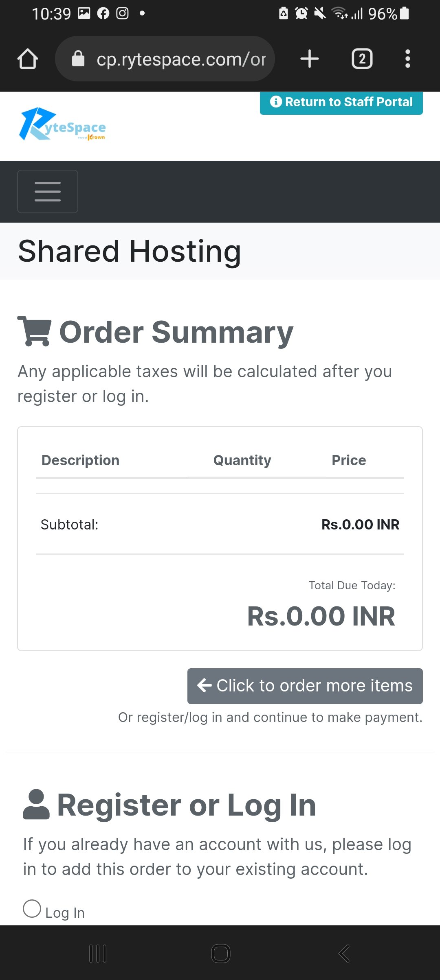Tap the padlock site security icon
This screenshot has height=980, width=440.
[x=78, y=59]
